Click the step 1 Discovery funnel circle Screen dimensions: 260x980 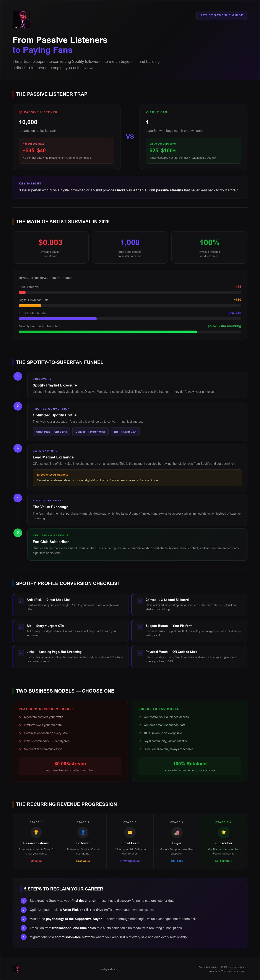[18, 376]
